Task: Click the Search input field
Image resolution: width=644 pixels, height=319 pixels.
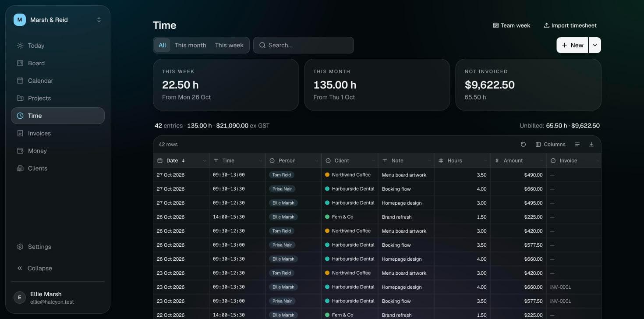Action: tap(304, 45)
